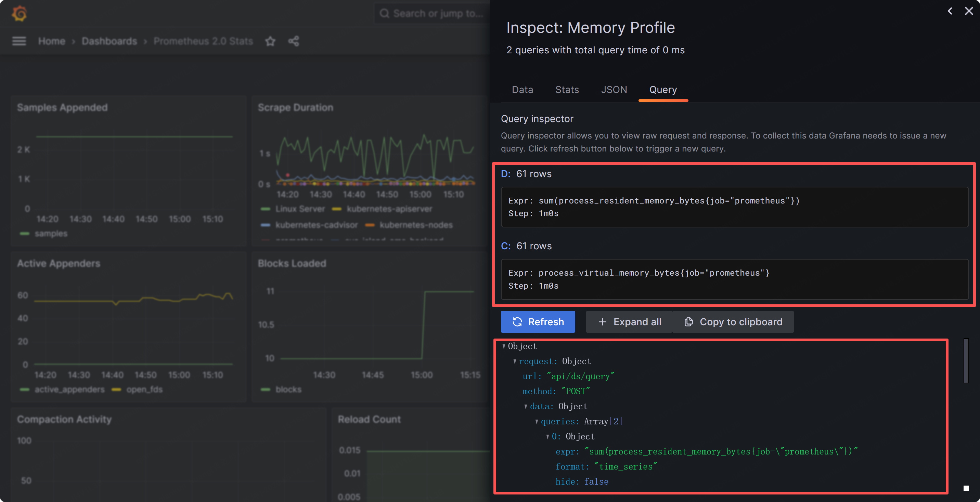Collapse the inspect drawer with left chevron

[950, 11]
